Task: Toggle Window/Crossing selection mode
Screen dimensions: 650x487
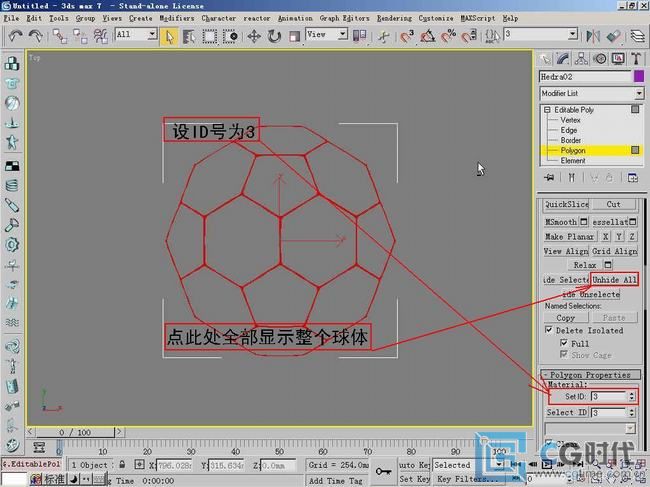Action: click(230, 36)
